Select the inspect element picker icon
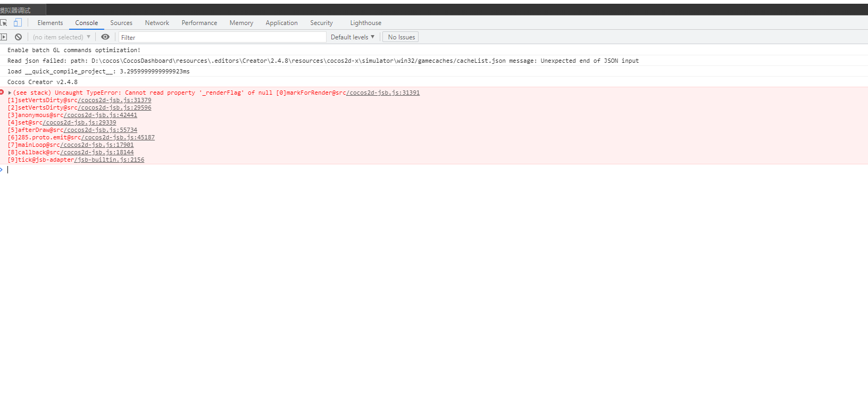Image resolution: width=868 pixels, height=400 pixels. click(4, 22)
